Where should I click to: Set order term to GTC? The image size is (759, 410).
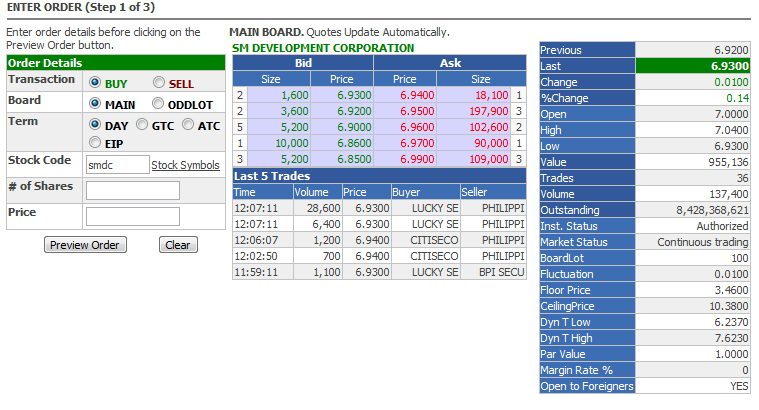tap(142, 124)
